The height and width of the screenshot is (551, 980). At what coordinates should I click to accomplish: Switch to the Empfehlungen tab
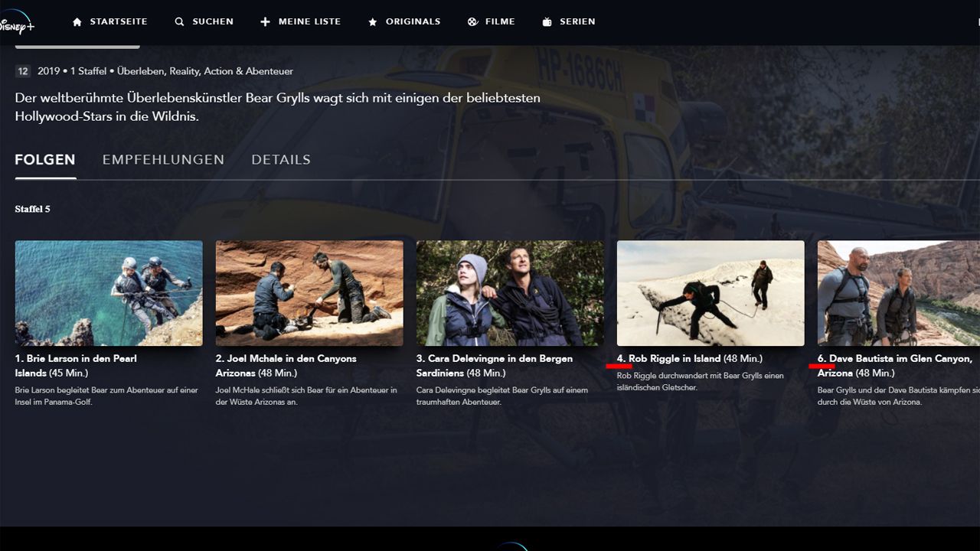coord(163,160)
